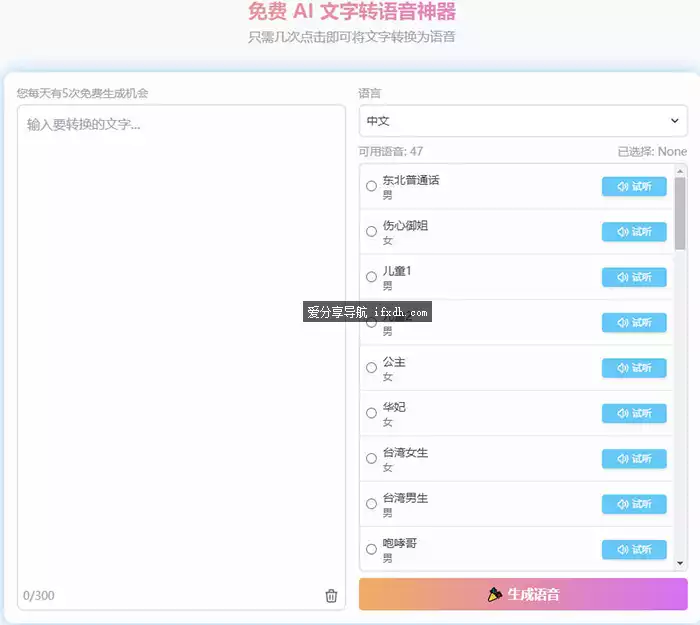This screenshot has width=700, height=625.
Task: Click the 已选择: None status text
Action: click(652, 152)
